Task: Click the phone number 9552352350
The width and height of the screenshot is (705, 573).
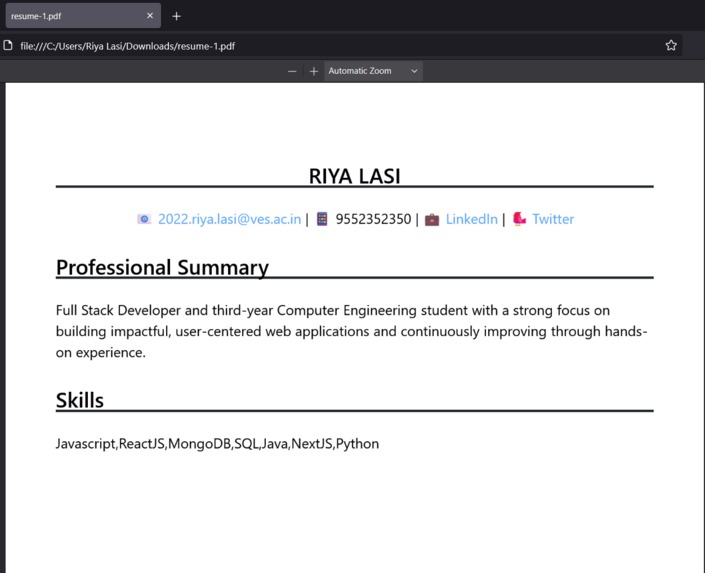Action: click(x=373, y=219)
